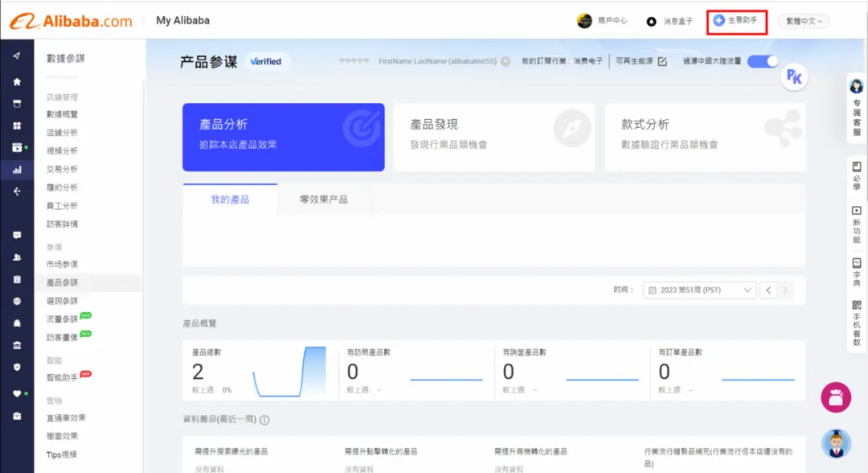Switch to the 我的產品 tab
The height and width of the screenshot is (473, 868).
pyautogui.click(x=230, y=199)
